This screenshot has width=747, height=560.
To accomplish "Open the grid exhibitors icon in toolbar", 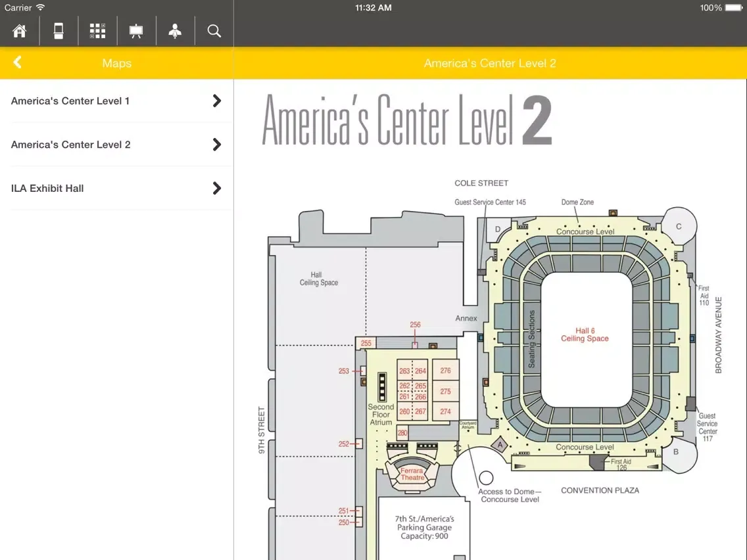I will [x=98, y=31].
